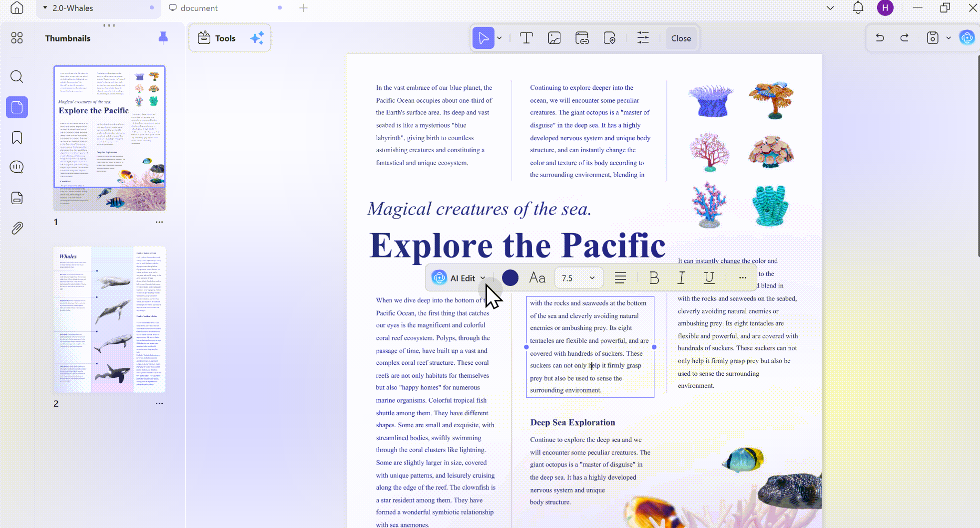Viewport: 980px width, 528px height.
Task: Toggle bold formatting
Action: click(654, 278)
